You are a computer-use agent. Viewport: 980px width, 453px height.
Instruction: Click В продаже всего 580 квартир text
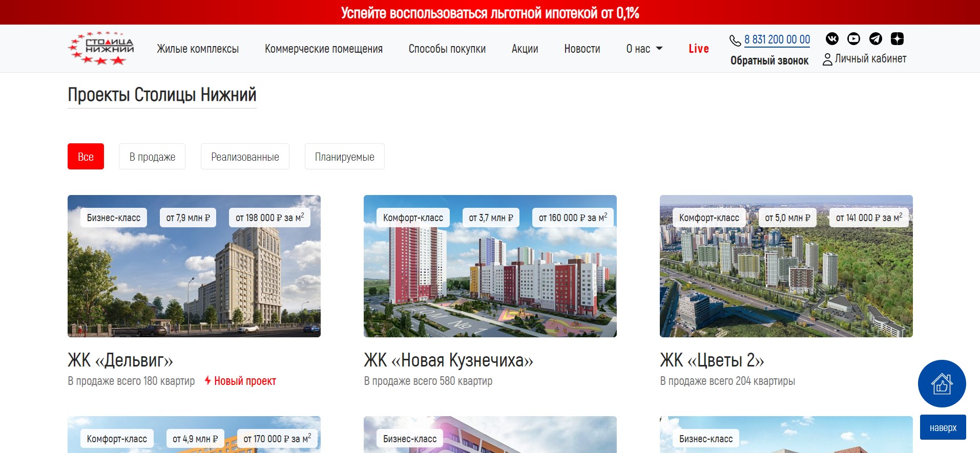point(428,381)
